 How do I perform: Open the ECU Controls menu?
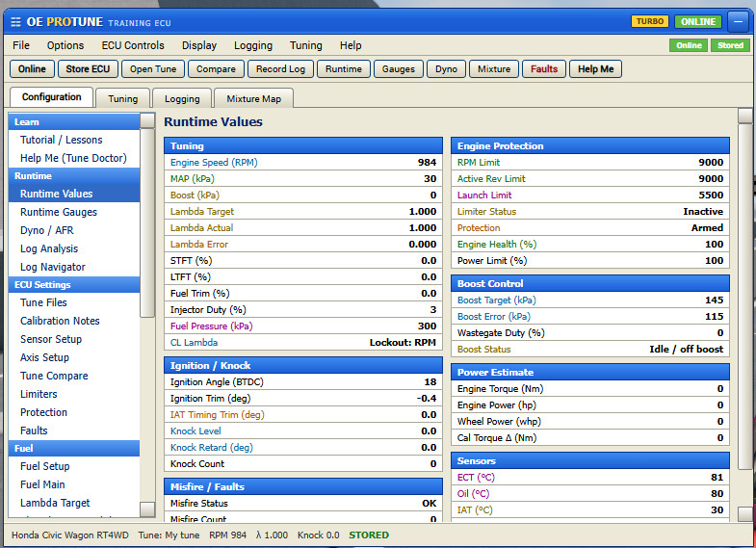click(133, 45)
